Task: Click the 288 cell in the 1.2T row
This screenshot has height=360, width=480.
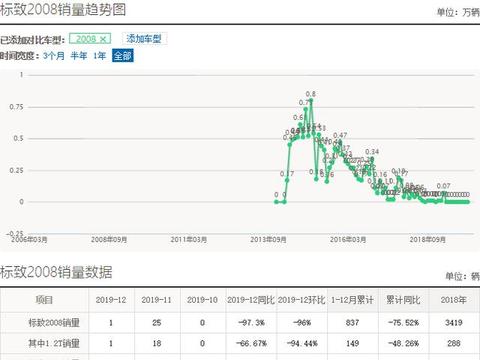Action: click(x=454, y=343)
